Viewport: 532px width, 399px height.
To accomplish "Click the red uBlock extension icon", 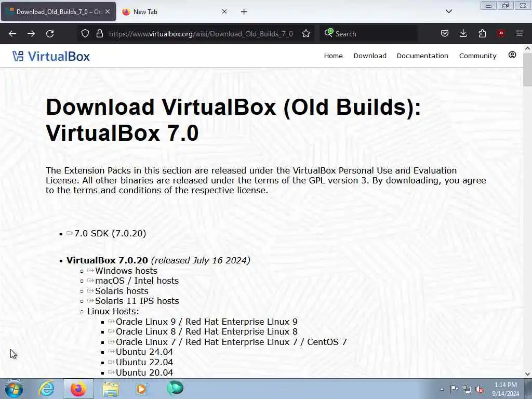I will pyautogui.click(x=501, y=33).
